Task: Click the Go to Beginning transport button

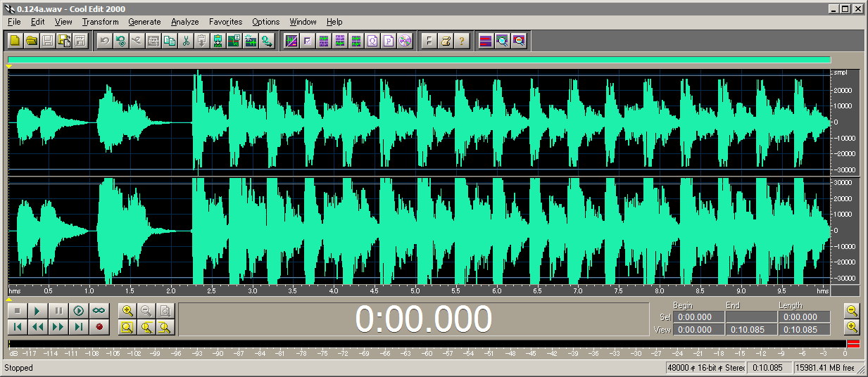Action: pos(18,327)
